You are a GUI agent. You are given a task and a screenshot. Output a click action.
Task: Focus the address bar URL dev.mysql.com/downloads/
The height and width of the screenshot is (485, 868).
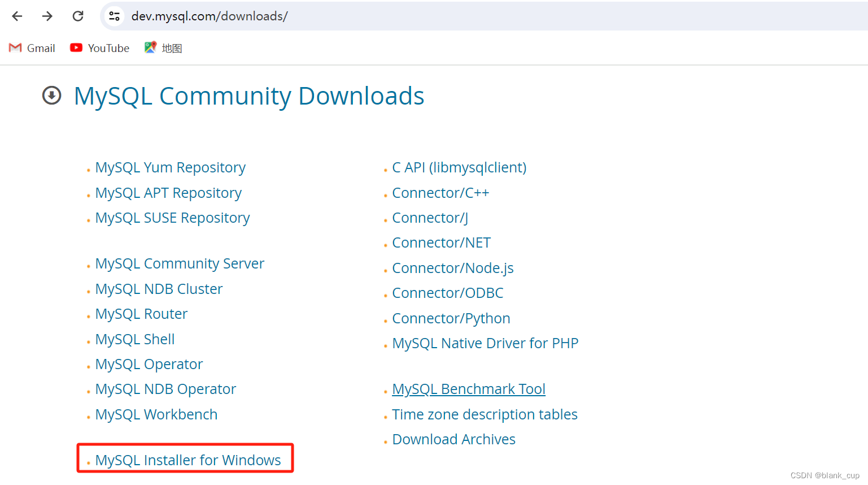210,16
